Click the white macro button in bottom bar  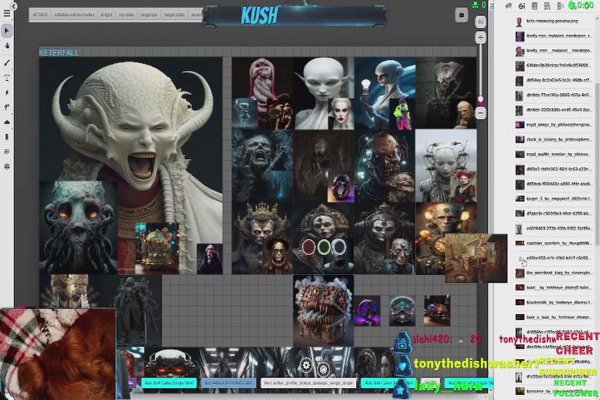coord(308,382)
